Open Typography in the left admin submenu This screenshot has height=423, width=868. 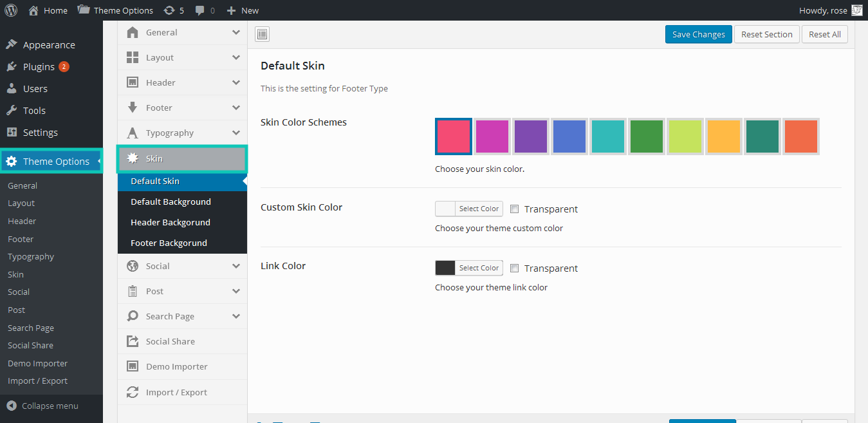[31, 256]
